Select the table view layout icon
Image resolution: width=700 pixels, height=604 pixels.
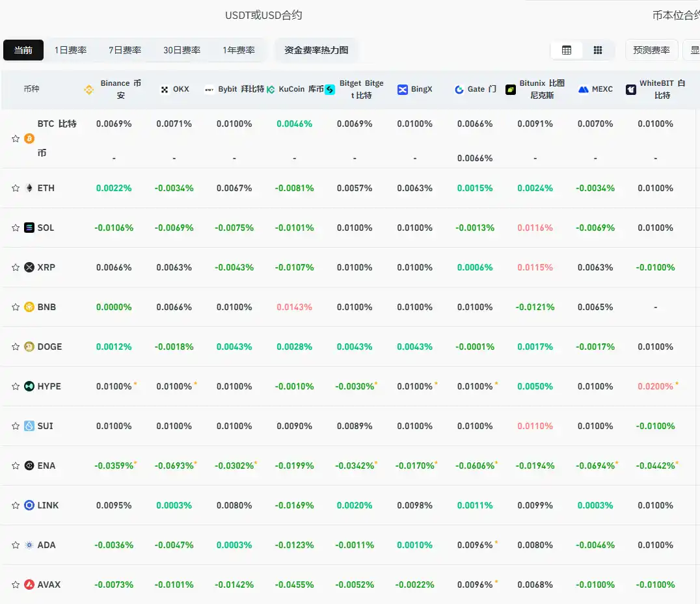566,50
